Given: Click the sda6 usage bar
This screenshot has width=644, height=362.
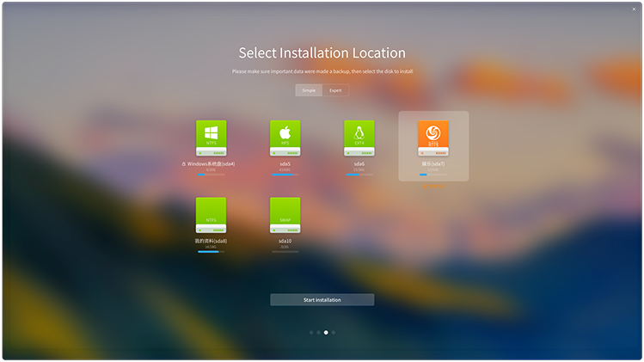Looking at the screenshot, I should pos(359,175).
